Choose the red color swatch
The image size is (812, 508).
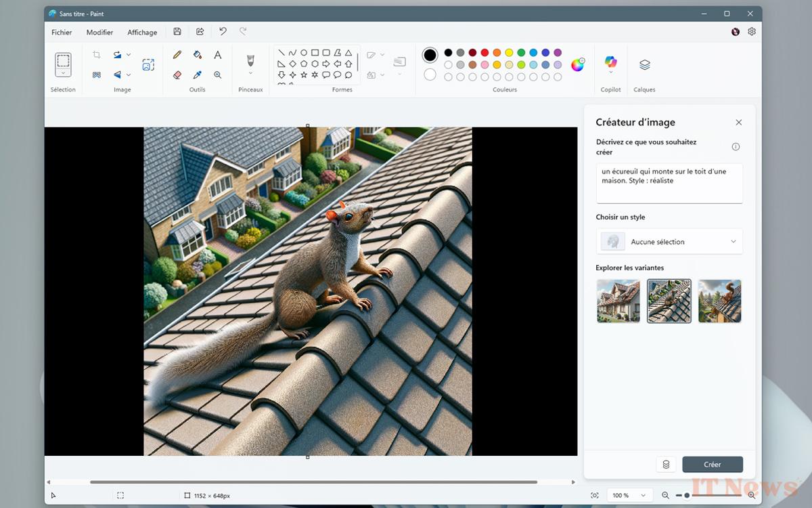pyautogui.click(x=484, y=53)
